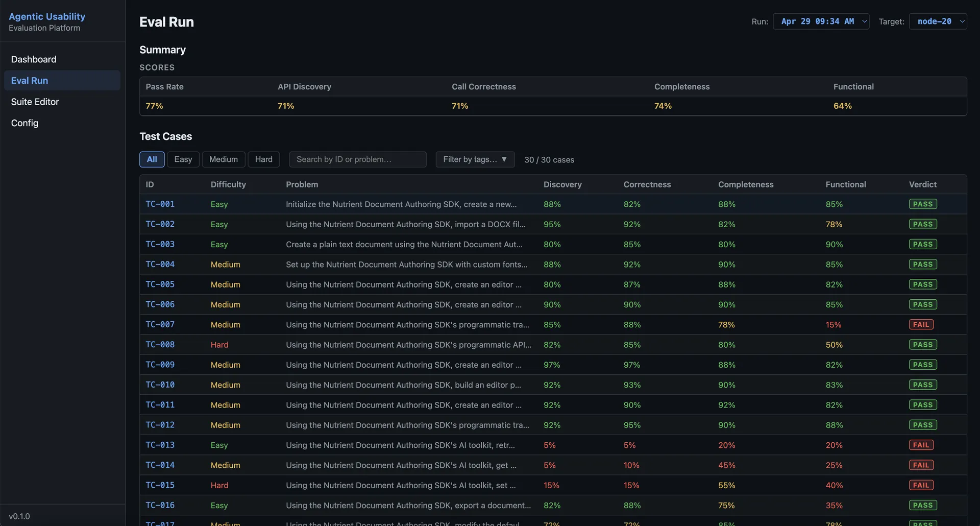This screenshot has height=526, width=980.
Task: Click the FAIL verdict badge for TC-014
Action: click(x=921, y=465)
